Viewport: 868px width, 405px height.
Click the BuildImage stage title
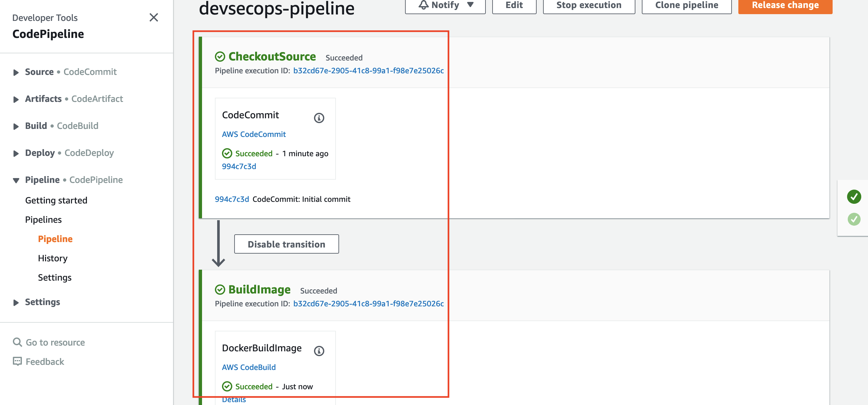259,290
